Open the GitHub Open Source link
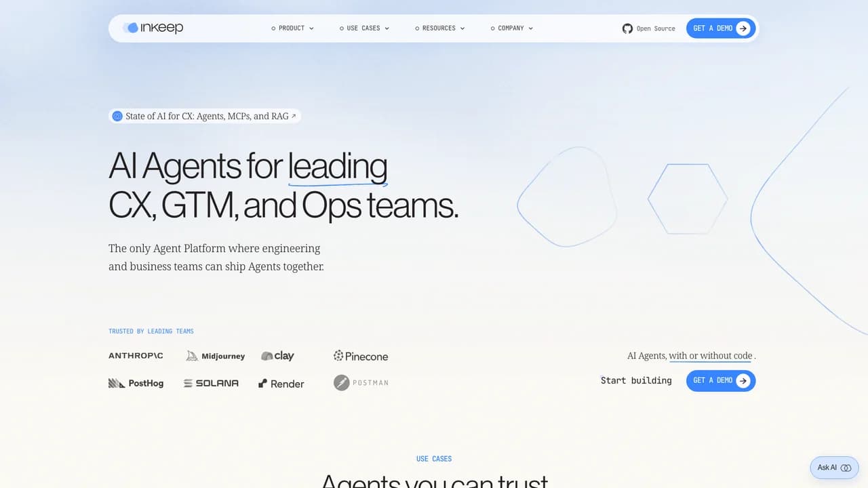 point(649,28)
